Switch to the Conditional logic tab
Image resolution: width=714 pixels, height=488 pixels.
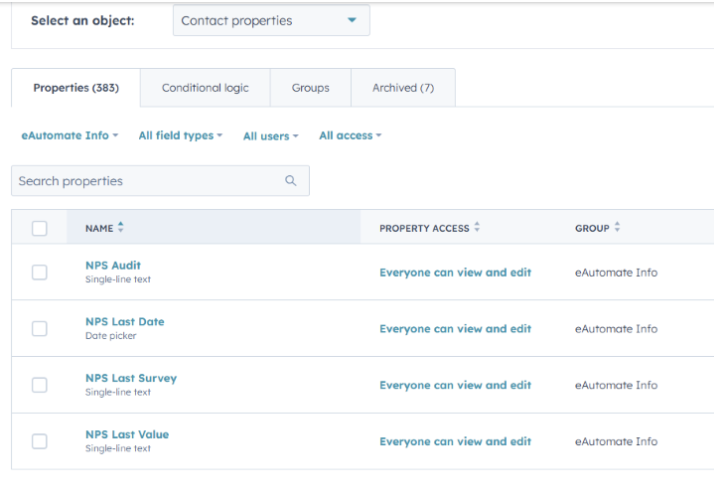coord(205,88)
